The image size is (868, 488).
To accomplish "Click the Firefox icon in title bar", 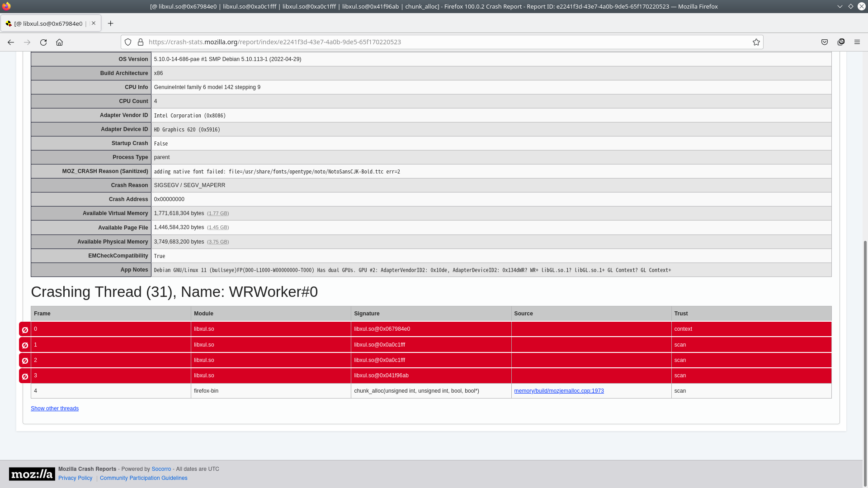I will (6, 6).
